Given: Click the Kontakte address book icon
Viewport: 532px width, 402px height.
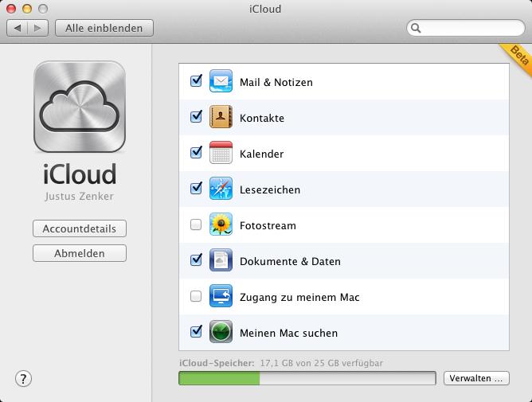Looking at the screenshot, I should [221, 117].
